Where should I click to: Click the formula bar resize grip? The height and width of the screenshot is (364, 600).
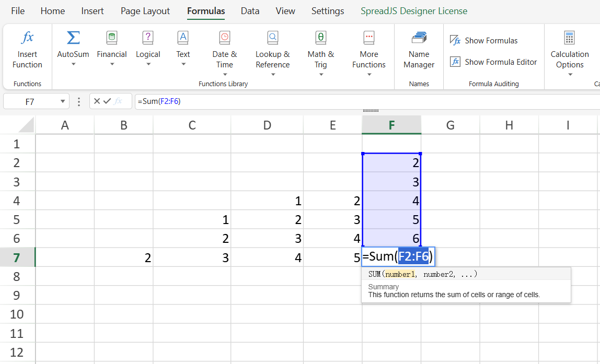(371, 111)
